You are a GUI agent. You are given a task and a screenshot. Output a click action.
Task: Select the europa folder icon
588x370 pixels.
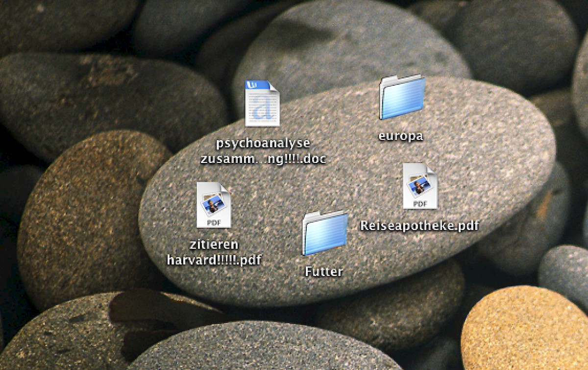click(x=401, y=98)
